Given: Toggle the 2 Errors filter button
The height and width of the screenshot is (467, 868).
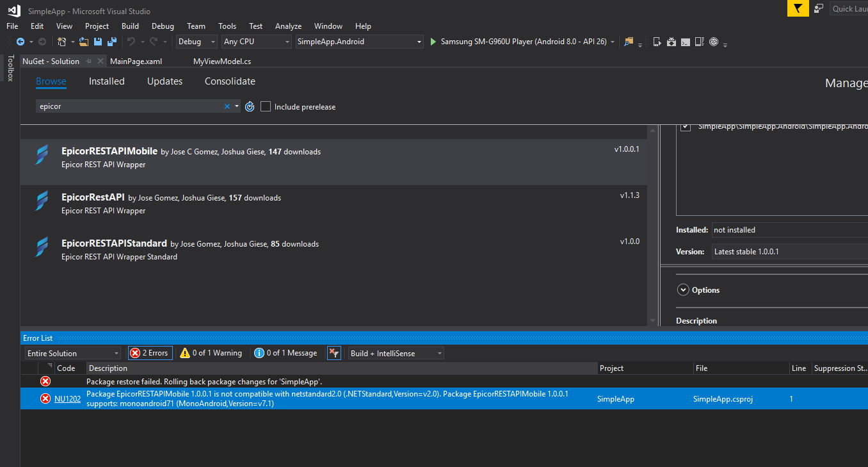Looking at the screenshot, I should click(150, 353).
